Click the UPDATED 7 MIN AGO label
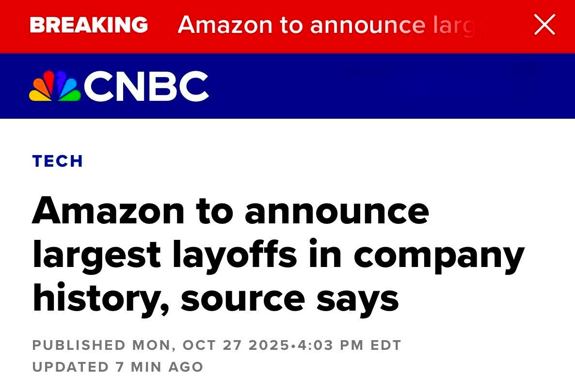Image resolution: width=575 pixels, height=392 pixels. [117, 367]
